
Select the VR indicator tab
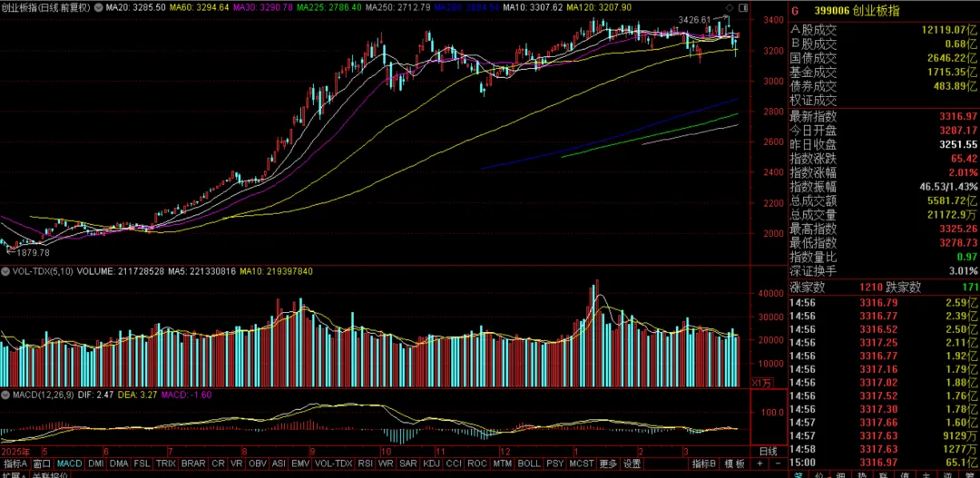236,463
